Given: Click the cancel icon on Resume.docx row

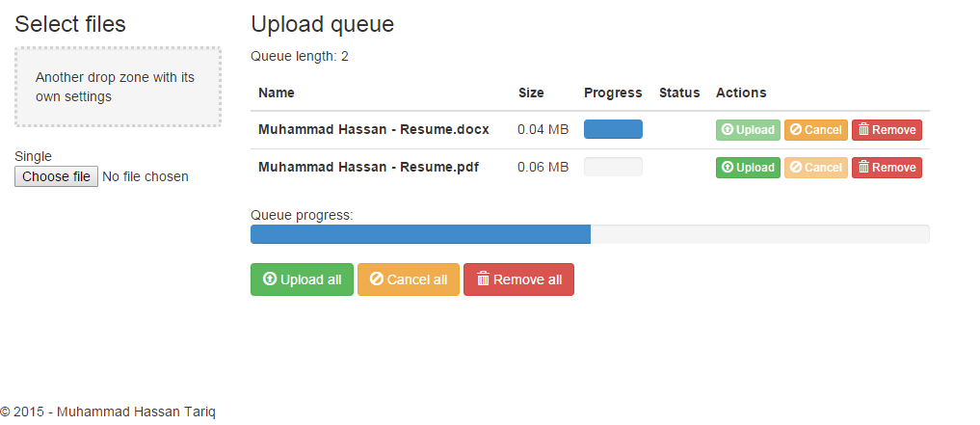Looking at the screenshot, I should point(796,130).
